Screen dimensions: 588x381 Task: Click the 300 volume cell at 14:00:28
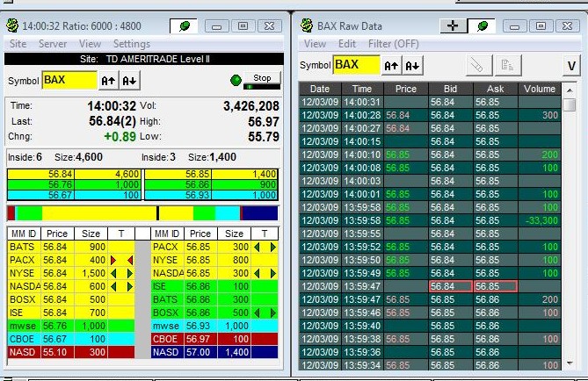540,115
